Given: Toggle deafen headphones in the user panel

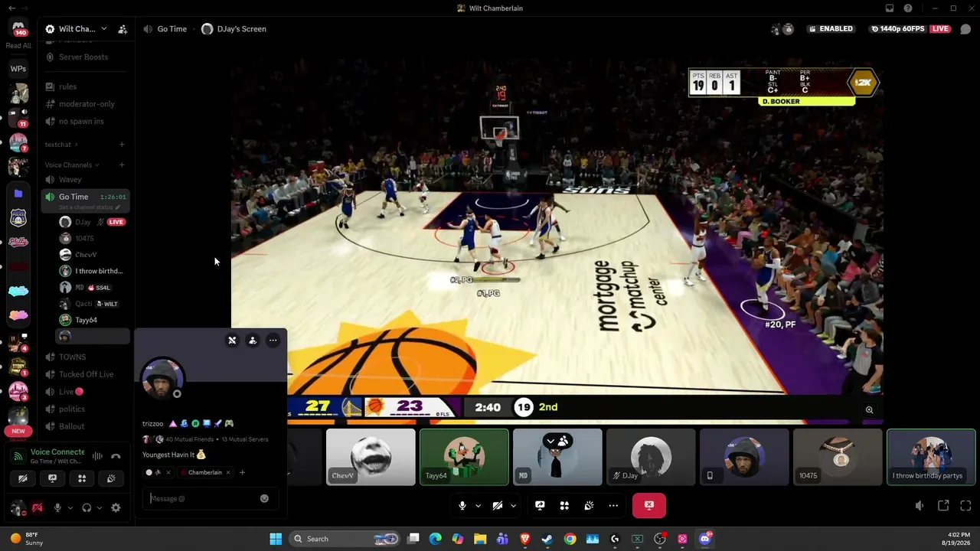Looking at the screenshot, I should 87,507.
